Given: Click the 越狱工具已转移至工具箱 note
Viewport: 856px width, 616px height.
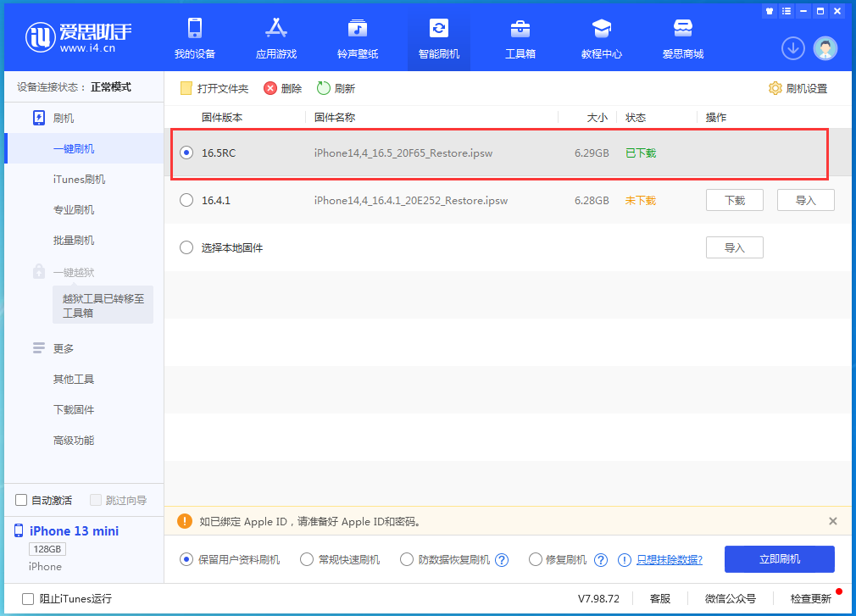Looking at the screenshot, I should [103, 305].
